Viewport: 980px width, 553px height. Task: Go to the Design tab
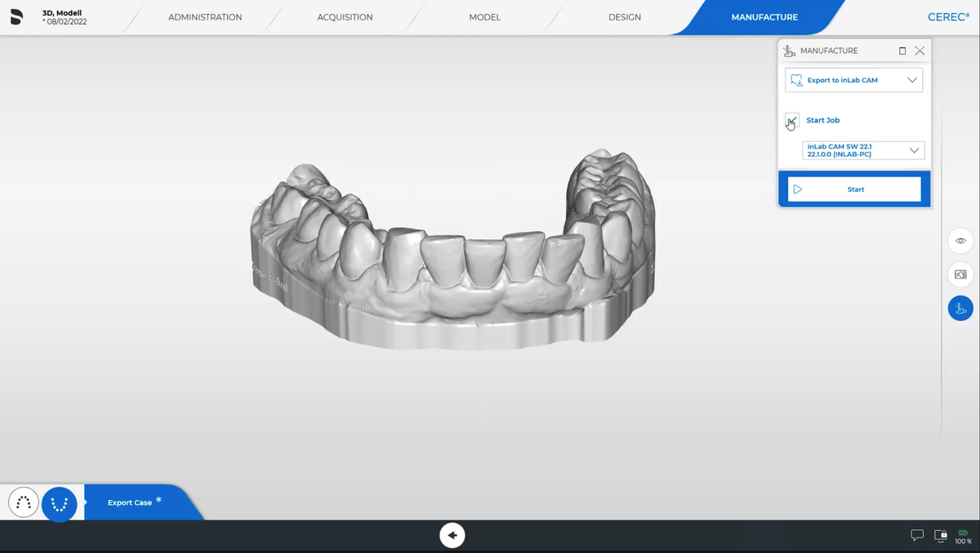[625, 17]
